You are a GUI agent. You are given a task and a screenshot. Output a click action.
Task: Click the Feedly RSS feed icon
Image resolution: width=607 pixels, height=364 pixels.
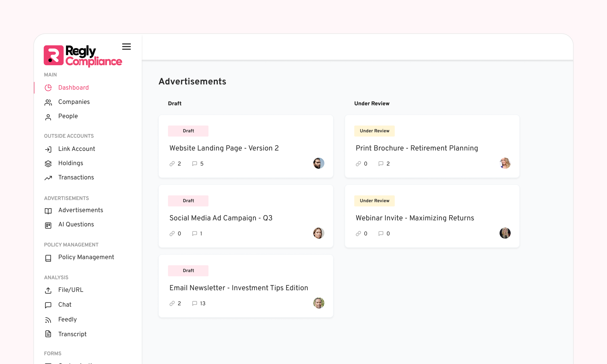[x=48, y=320]
